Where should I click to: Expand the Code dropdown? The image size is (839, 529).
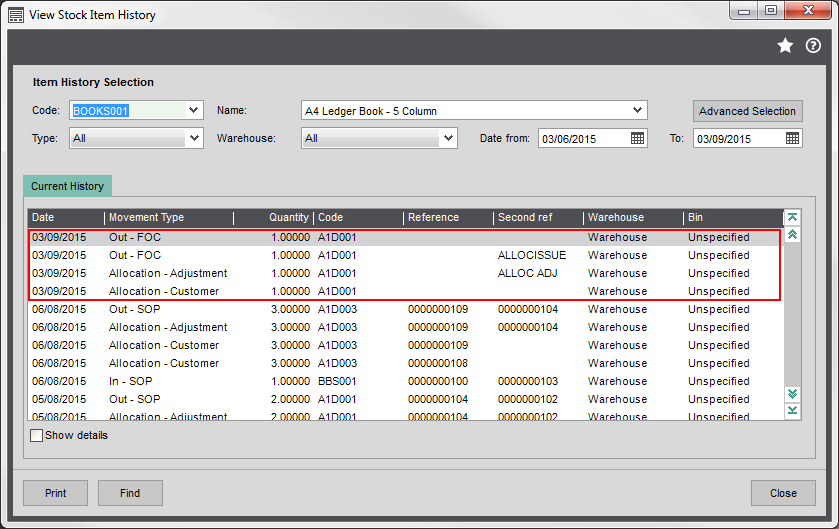[194, 110]
